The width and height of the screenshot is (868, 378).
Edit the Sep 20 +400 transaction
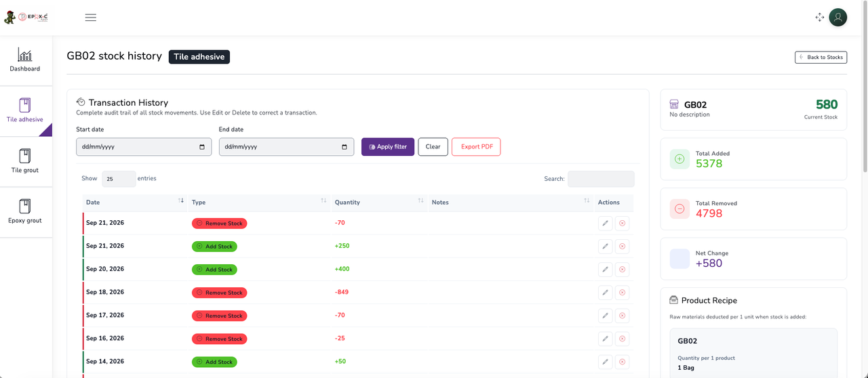(x=606, y=270)
